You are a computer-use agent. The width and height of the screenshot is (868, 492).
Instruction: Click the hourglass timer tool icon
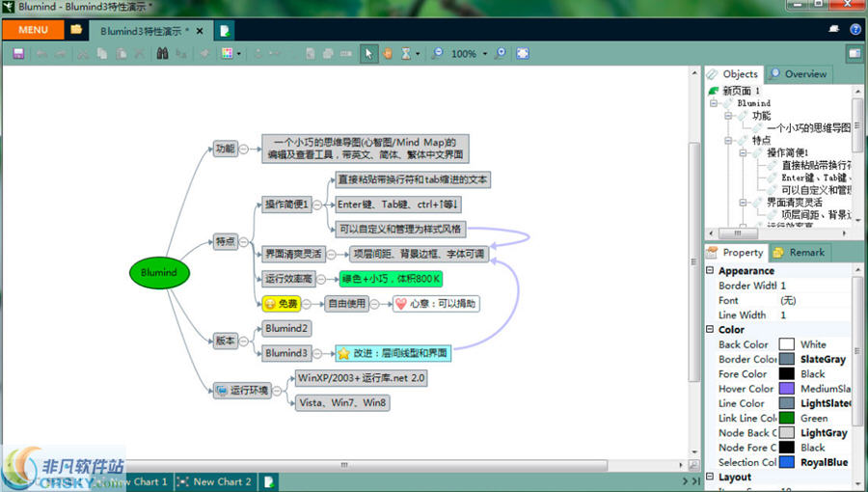coord(406,54)
